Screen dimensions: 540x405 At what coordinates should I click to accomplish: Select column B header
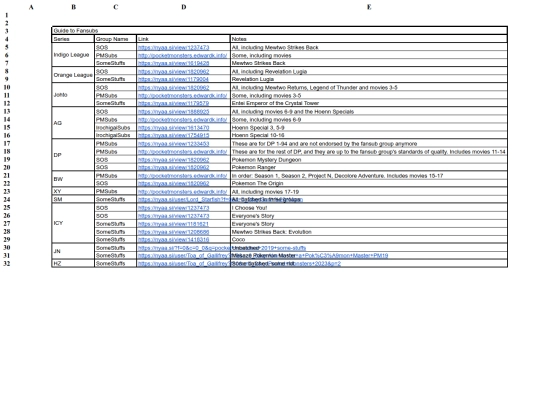click(73, 7)
